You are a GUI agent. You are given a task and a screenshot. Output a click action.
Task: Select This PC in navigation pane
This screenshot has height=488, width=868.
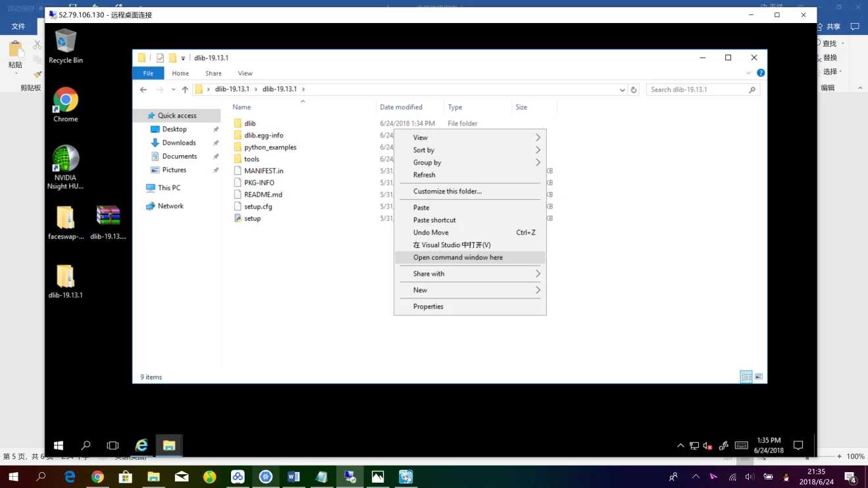pos(169,187)
